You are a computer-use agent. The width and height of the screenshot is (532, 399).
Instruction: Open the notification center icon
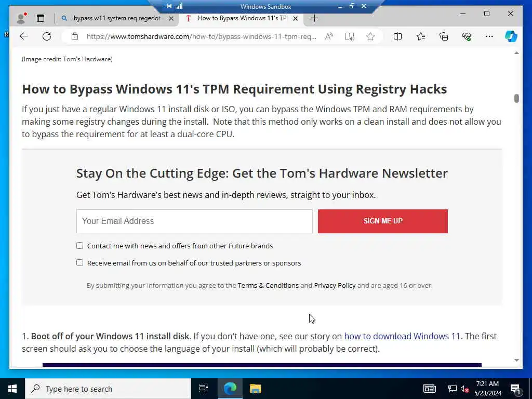point(515,389)
